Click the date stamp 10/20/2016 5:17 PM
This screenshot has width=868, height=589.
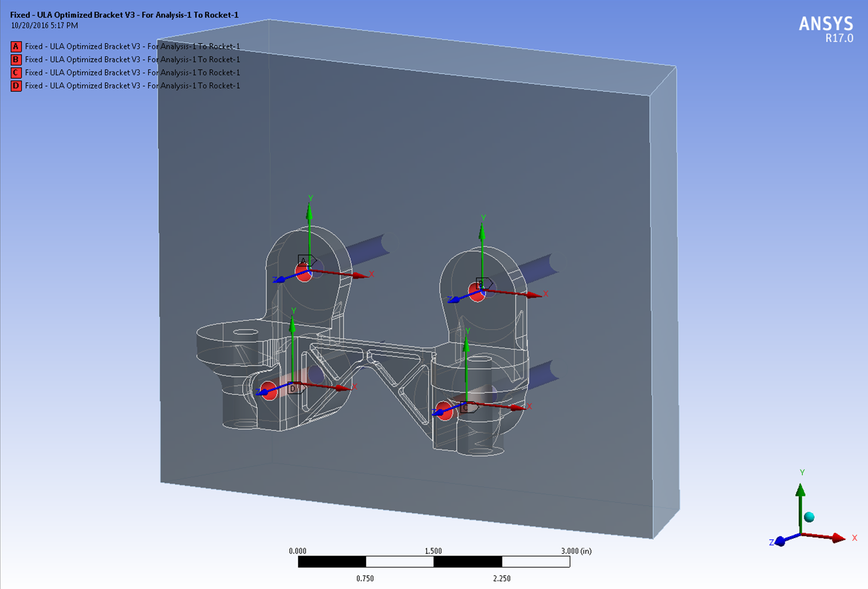pos(44,25)
